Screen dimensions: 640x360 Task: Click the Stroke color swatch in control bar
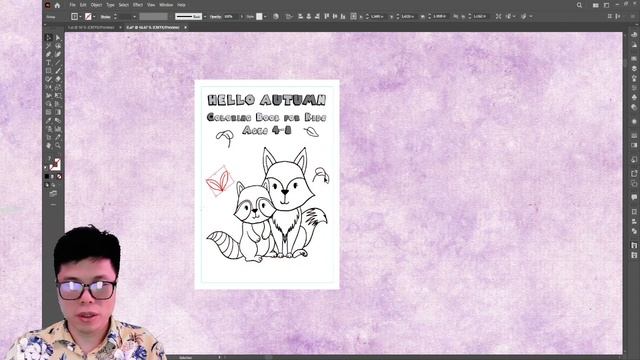pyautogui.click(x=88, y=16)
